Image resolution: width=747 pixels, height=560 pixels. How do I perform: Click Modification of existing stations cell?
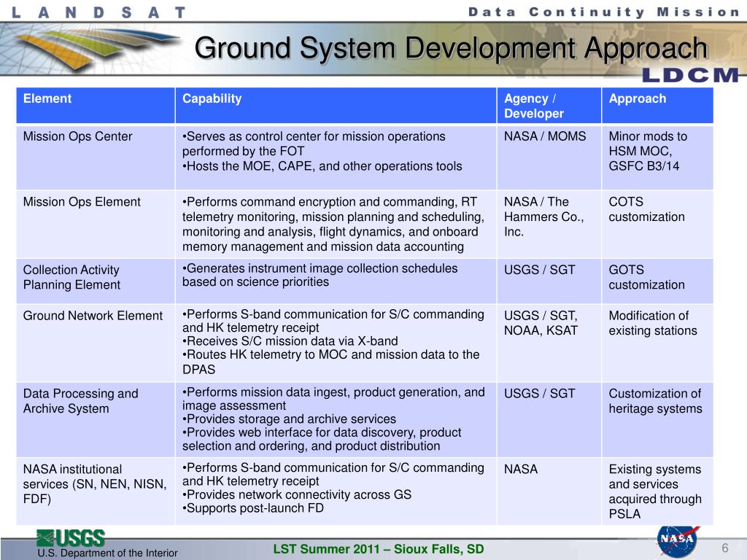657,343
